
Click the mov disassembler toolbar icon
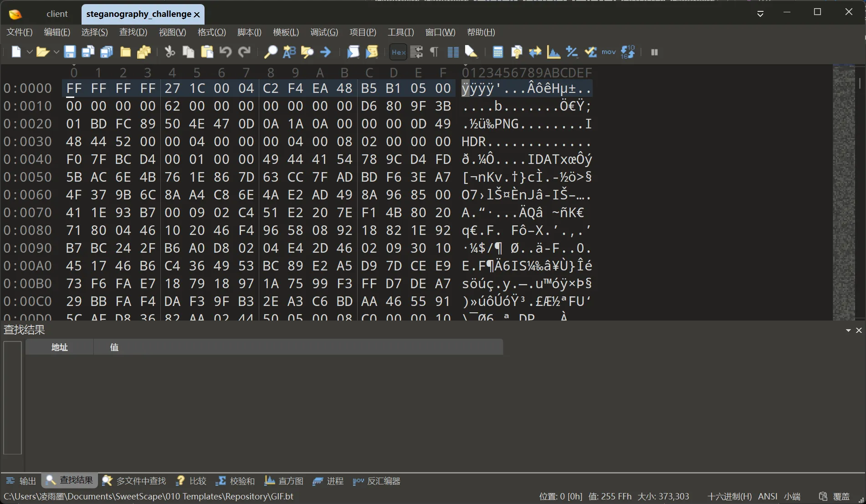point(609,52)
